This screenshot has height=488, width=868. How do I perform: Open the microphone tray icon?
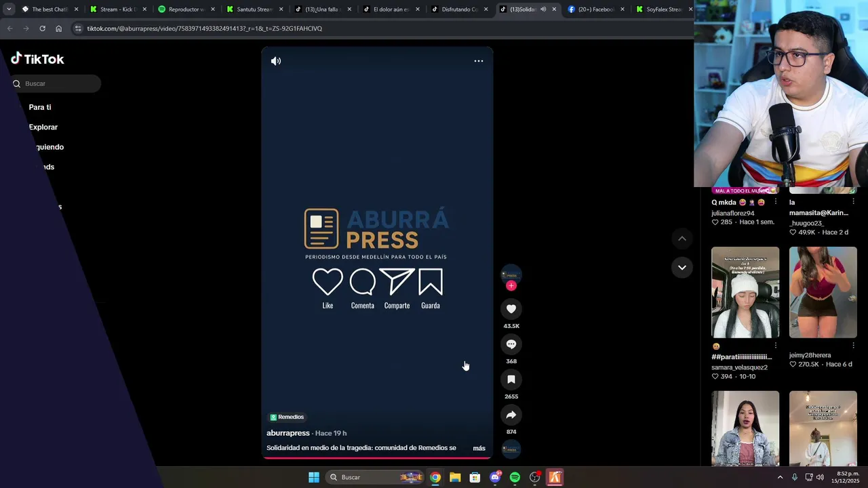click(795, 477)
